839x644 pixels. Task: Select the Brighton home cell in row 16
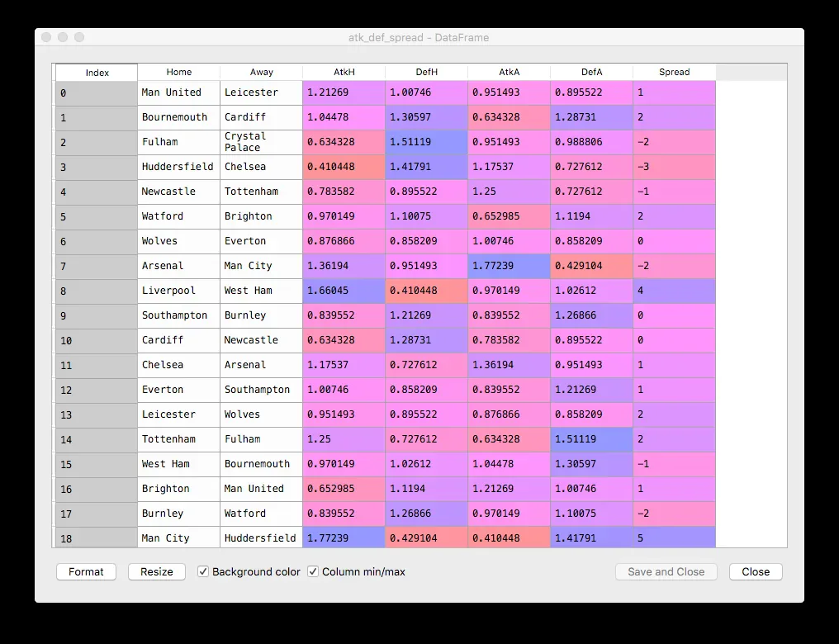click(178, 489)
